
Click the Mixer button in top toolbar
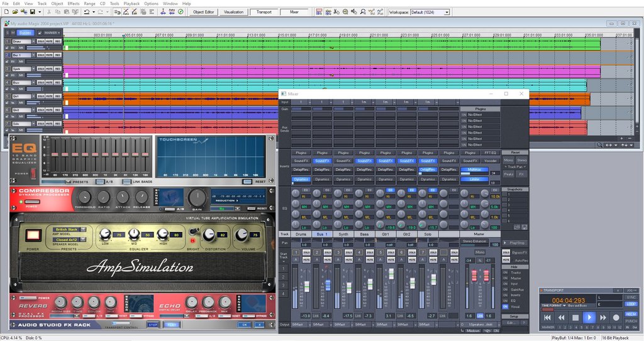294,12
